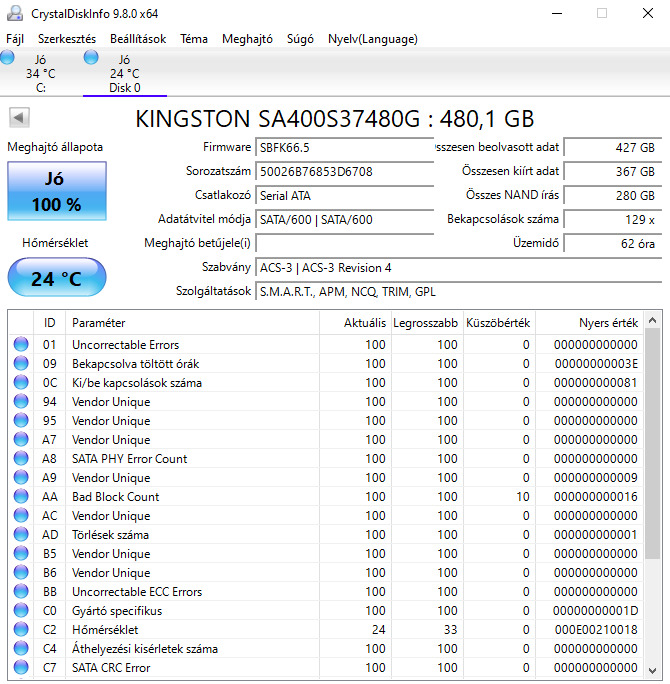
Task: Click status orb of Törlések száma row
Action: click(21, 534)
